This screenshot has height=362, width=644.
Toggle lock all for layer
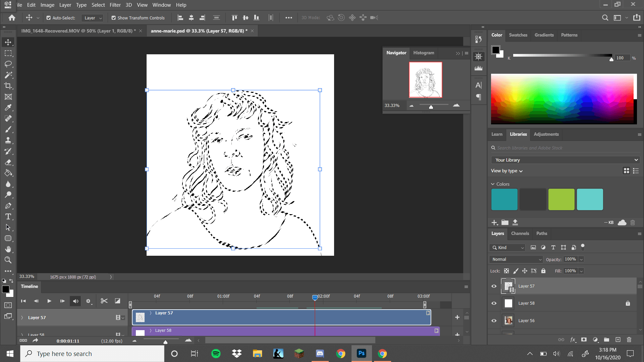543,271
